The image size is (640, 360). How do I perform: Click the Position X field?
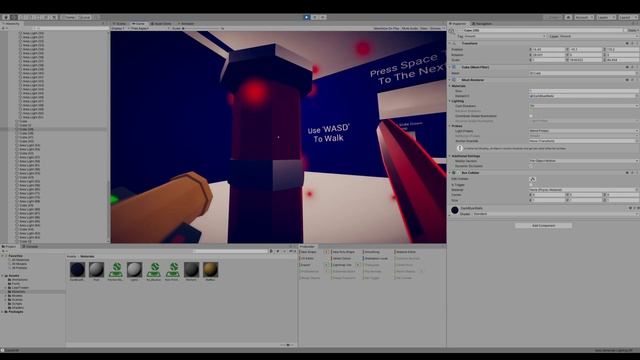tap(548, 49)
